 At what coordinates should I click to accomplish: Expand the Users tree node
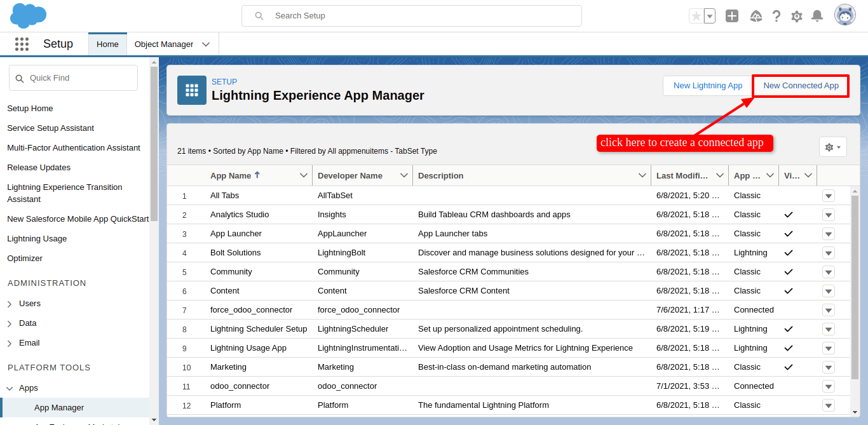coord(10,304)
